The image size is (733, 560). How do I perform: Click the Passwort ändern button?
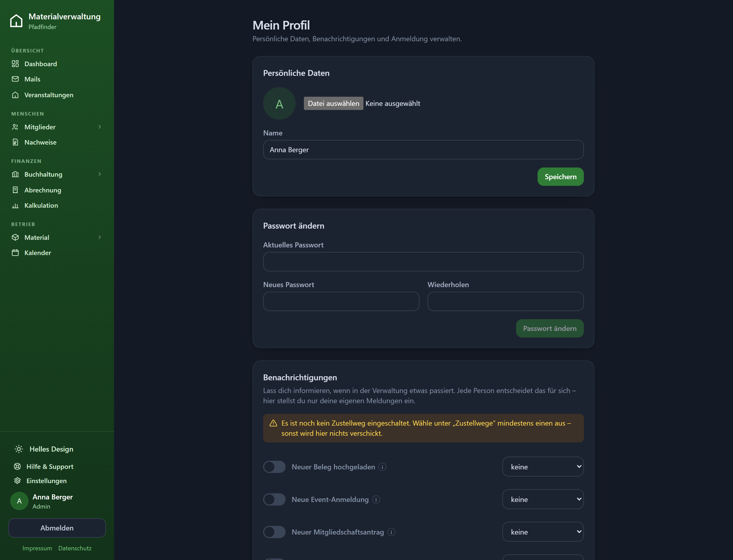tap(550, 328)
